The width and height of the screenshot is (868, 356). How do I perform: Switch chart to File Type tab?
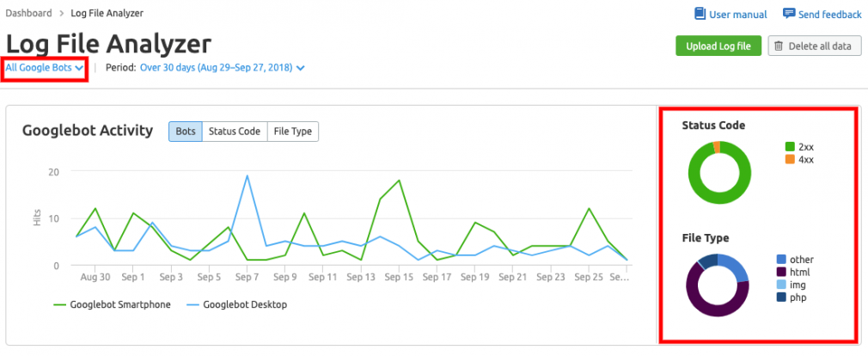[293, 132]
